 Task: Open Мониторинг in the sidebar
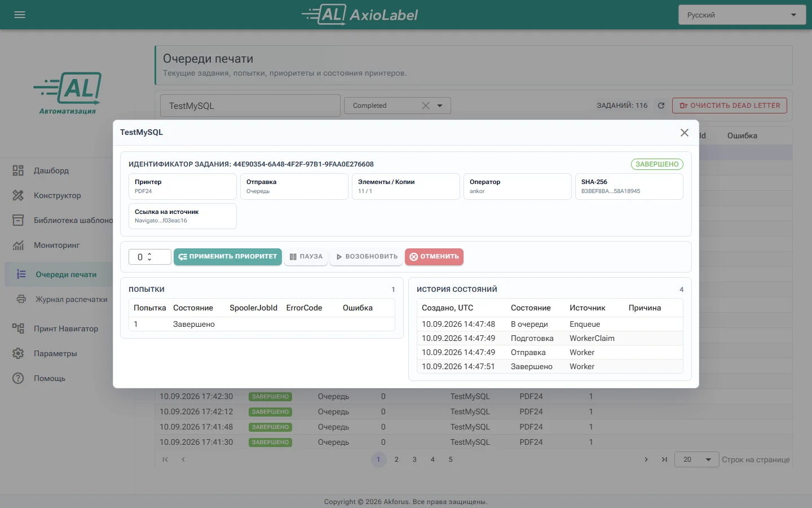coord(56,245)
